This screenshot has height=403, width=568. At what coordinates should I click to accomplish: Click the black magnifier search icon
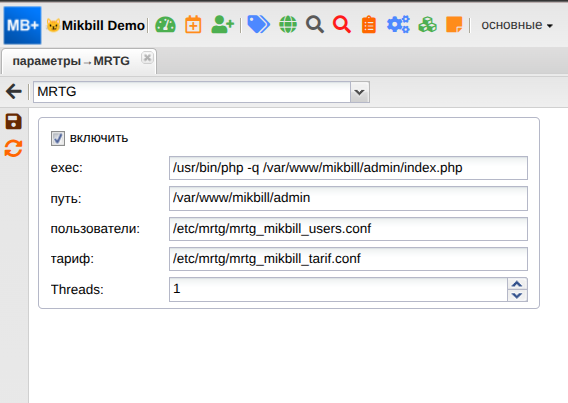(315, 25)
